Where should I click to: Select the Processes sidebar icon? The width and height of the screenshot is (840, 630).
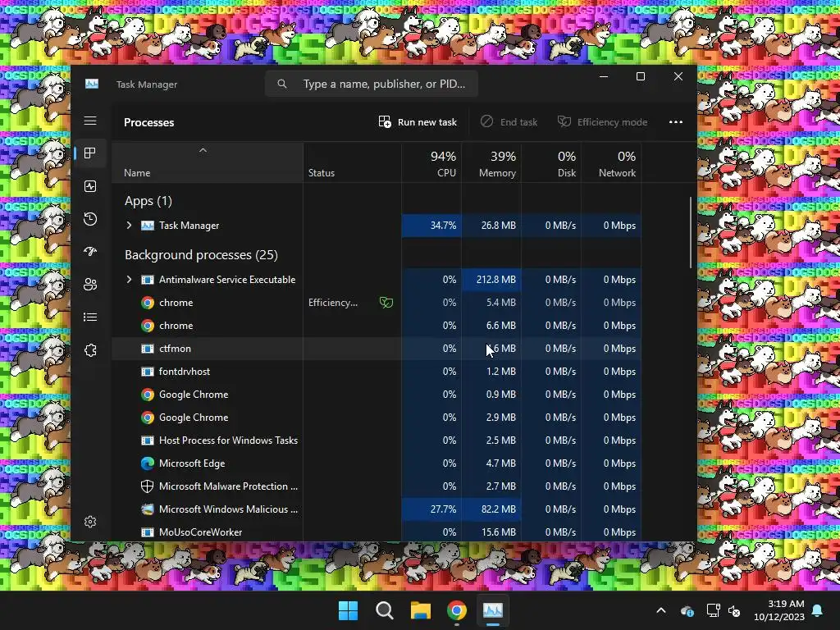pyautogui.click(x=90, y=153)
